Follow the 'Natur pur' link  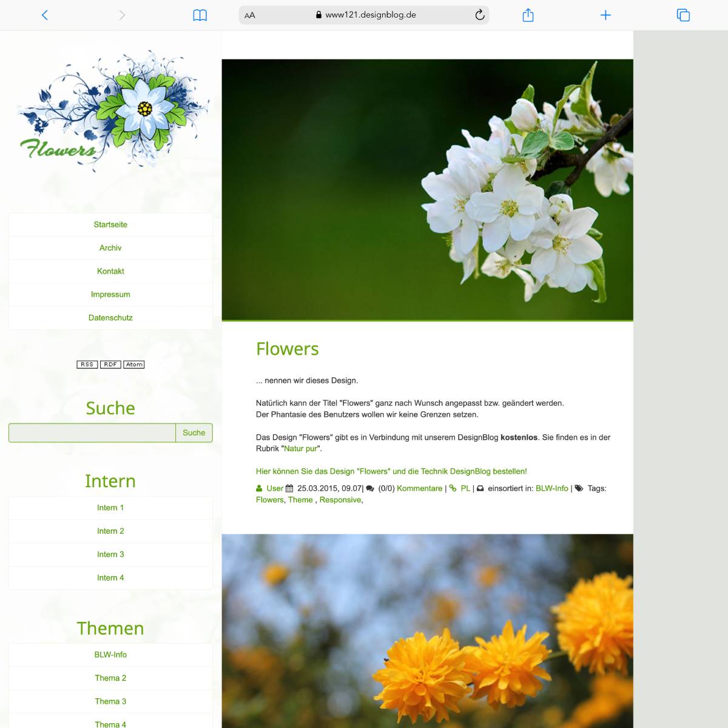[x=302, y=450]
